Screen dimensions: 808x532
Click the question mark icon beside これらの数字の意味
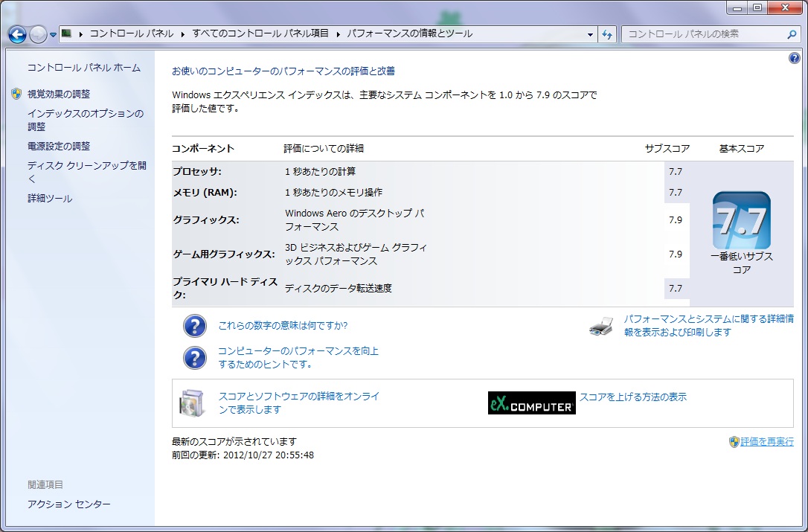tap(194, 326)
